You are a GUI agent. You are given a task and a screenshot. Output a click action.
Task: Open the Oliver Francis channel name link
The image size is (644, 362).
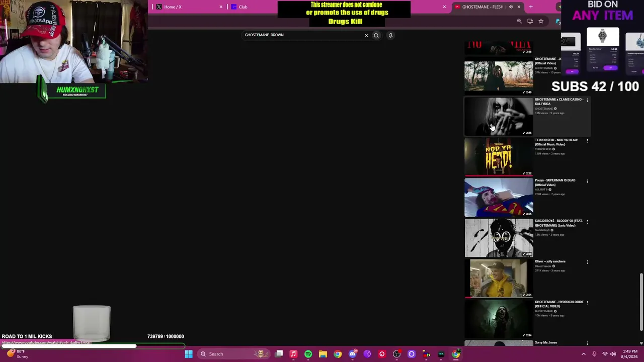point(543,266)
